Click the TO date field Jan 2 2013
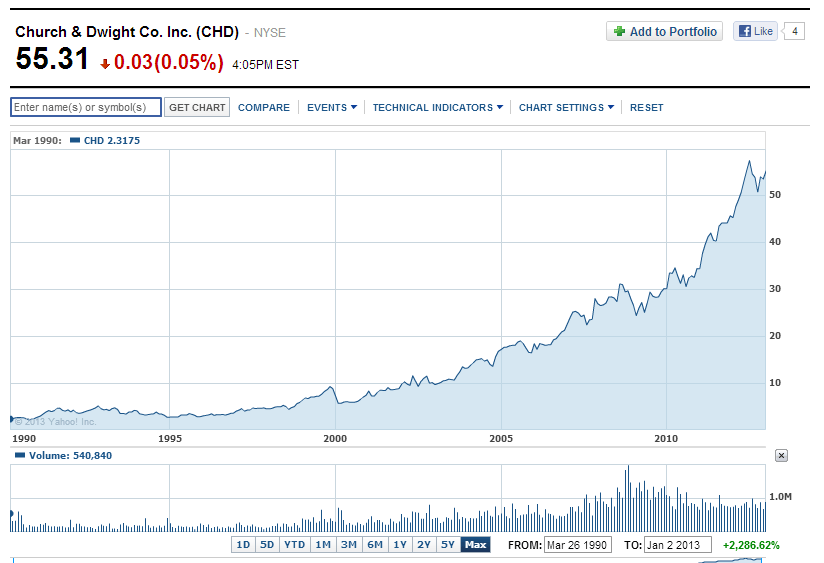Screen dimensions: 824x563 click(x=677, y=545)
